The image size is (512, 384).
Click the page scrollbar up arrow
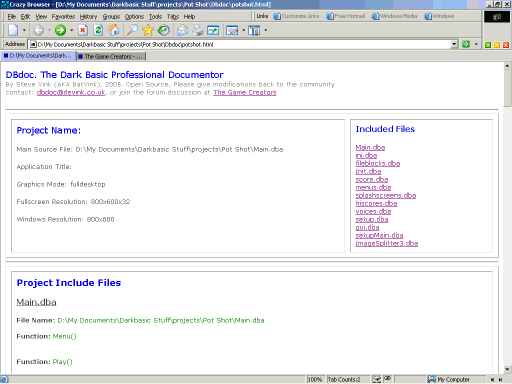click(507, 66)
